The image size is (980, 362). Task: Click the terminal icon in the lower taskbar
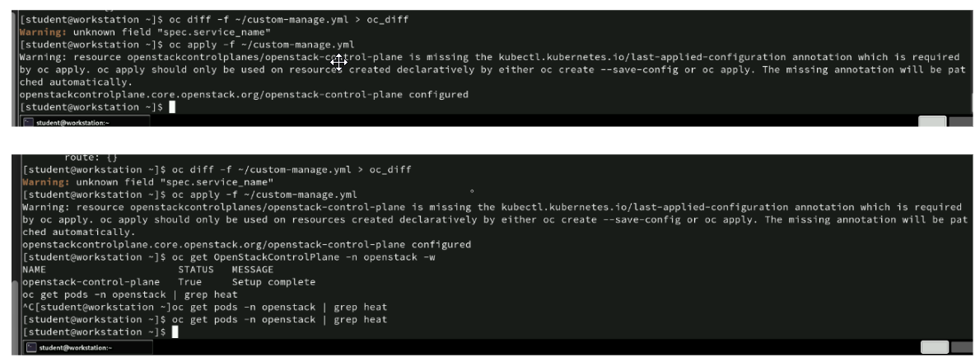(x=30, y=348)
